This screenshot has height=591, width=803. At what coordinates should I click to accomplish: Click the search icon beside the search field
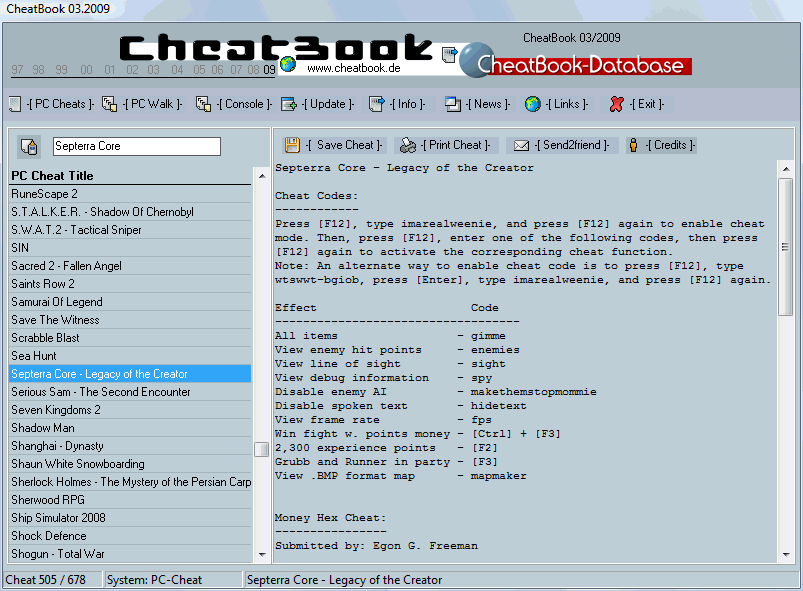click(29, 146)
